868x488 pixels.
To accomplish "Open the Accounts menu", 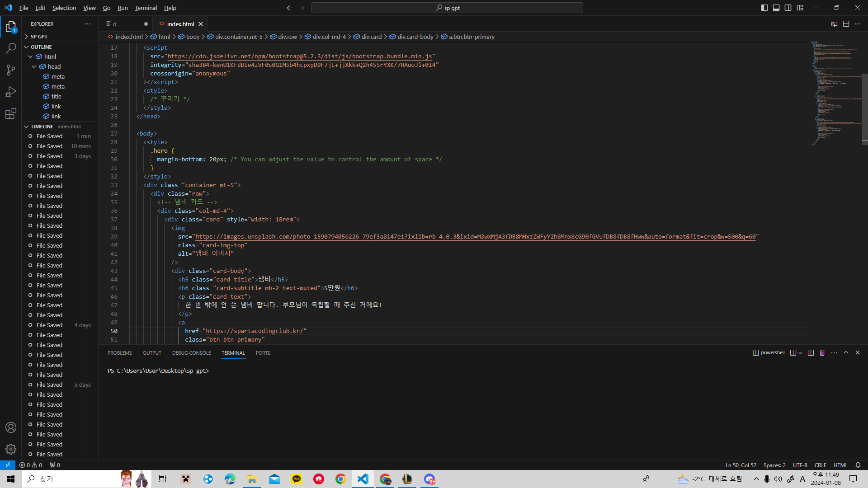I will pyautogui.click(x=11, y=427).
